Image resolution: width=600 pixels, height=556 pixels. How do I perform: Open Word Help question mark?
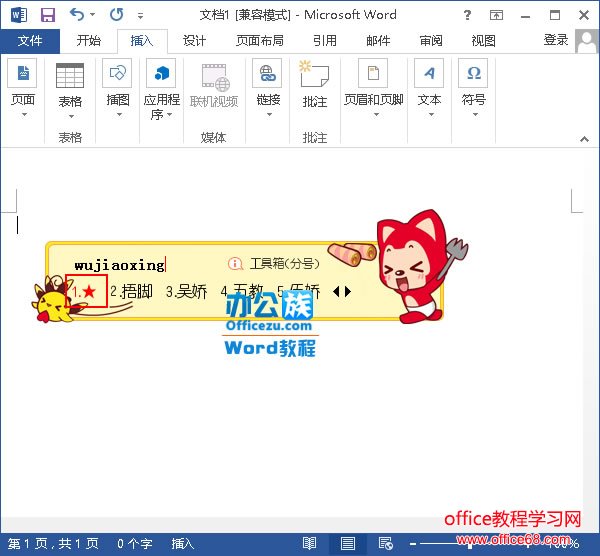coord(467,15)
